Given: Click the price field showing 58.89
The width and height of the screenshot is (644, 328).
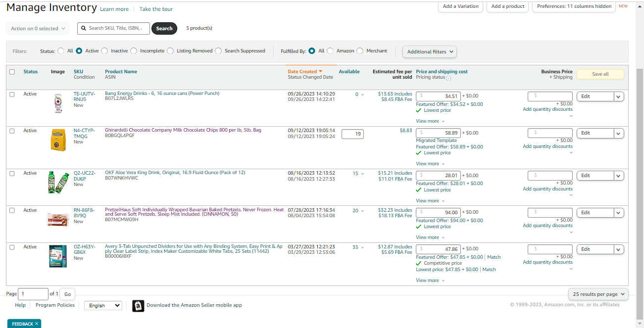Looking at the screenshot, I should click(x=438, y=133).
